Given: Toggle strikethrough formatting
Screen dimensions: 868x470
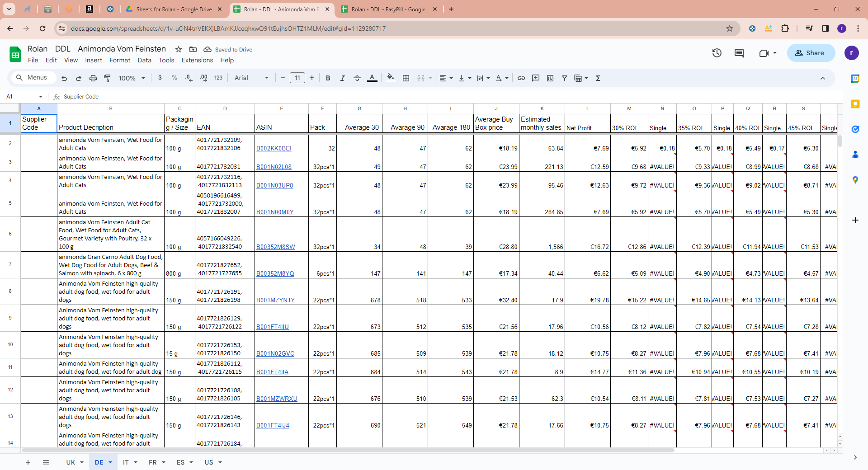Looking at the screenshot, I should tap(357, 78).
